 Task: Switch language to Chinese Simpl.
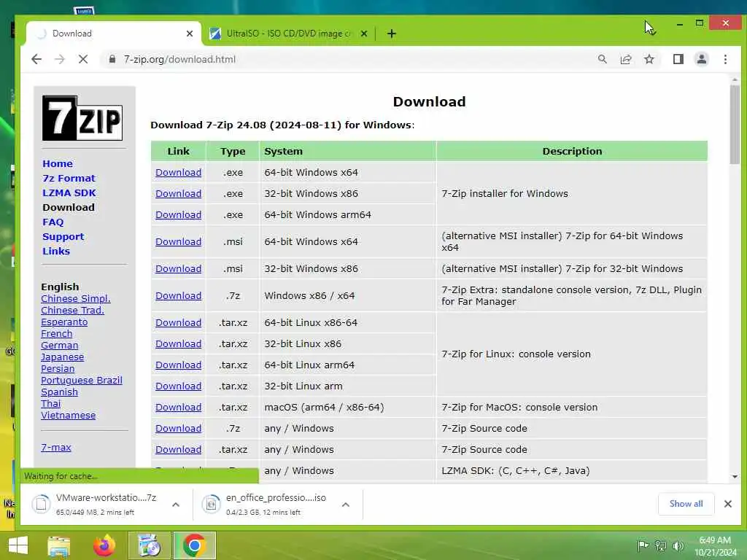(x=76, y=298)
